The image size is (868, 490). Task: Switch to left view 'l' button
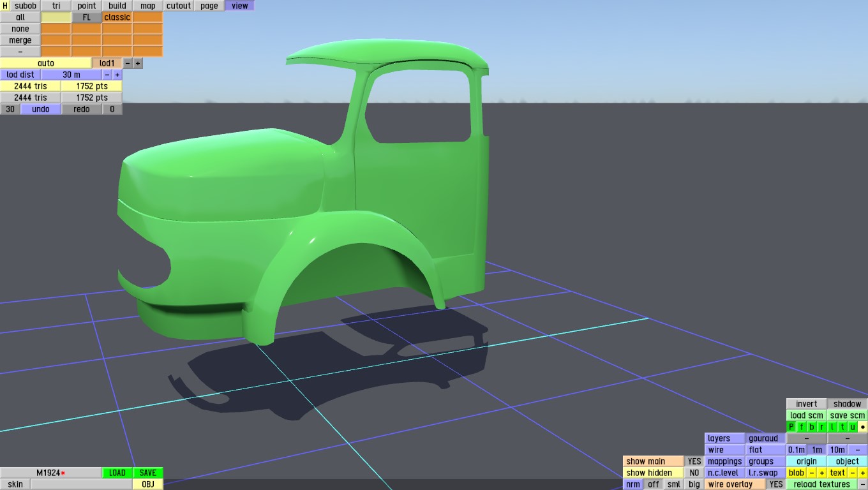point(832,427)
